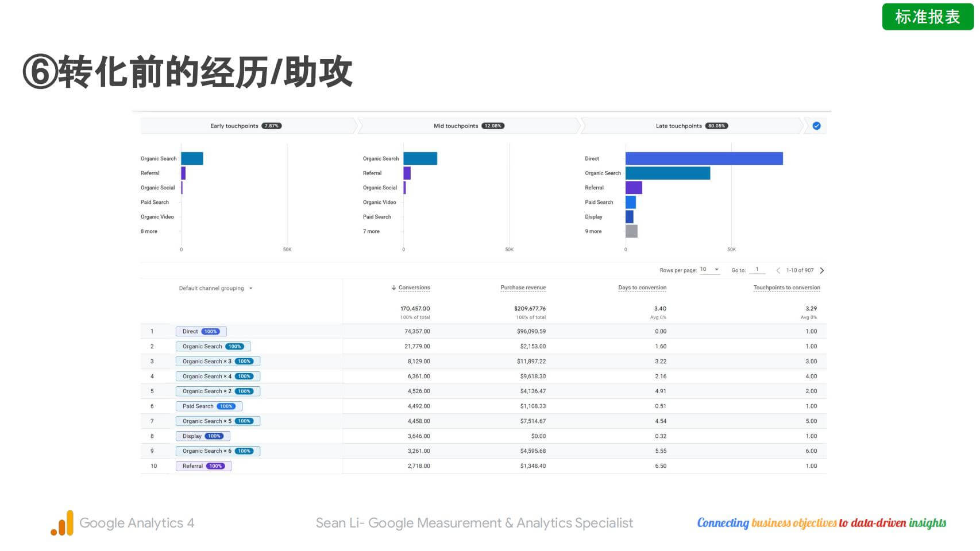
Task: Sort by Days to conversion column
Action: point(642,288)
